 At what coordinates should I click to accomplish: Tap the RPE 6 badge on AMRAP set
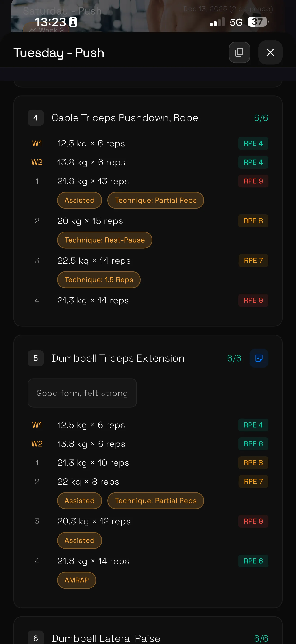(253, 561)
